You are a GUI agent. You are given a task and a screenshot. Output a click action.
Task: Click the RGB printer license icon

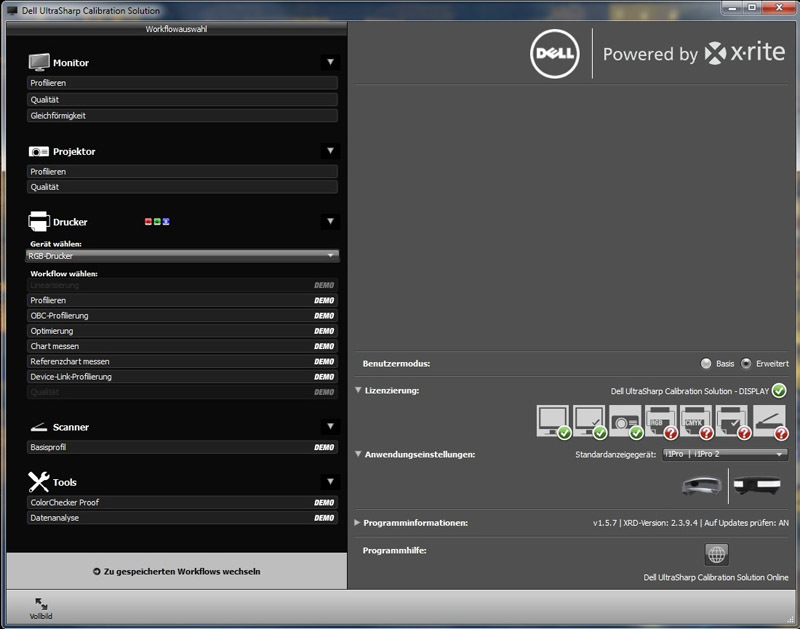pyautogui.click(x=661, y=421)
